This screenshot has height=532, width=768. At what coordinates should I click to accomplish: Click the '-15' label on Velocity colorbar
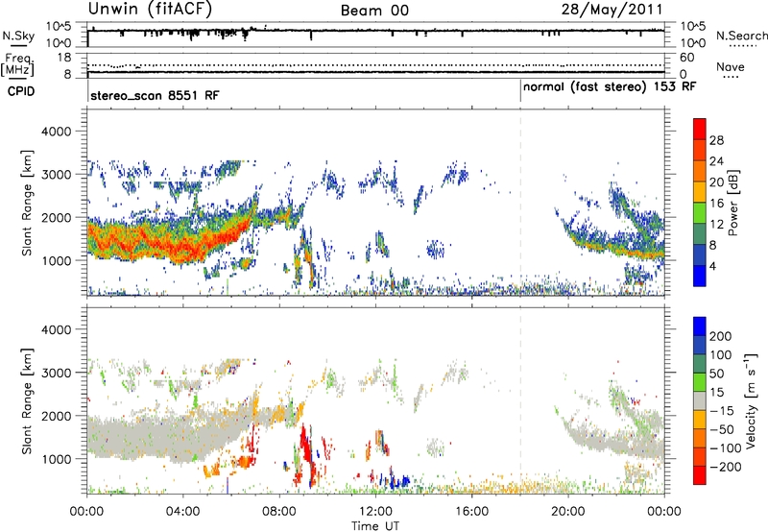[722, 410]
